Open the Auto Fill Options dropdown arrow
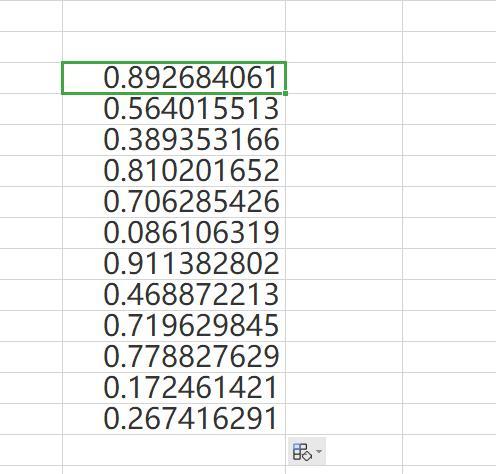Image resolution: width=496 pixels, height=474 pixels. click(319, 451)
